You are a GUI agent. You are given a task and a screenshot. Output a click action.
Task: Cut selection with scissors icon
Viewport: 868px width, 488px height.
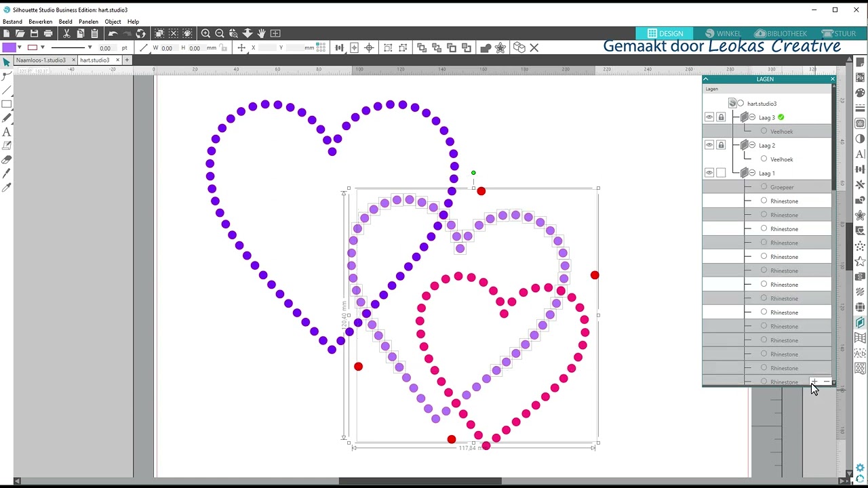(66, 33)
